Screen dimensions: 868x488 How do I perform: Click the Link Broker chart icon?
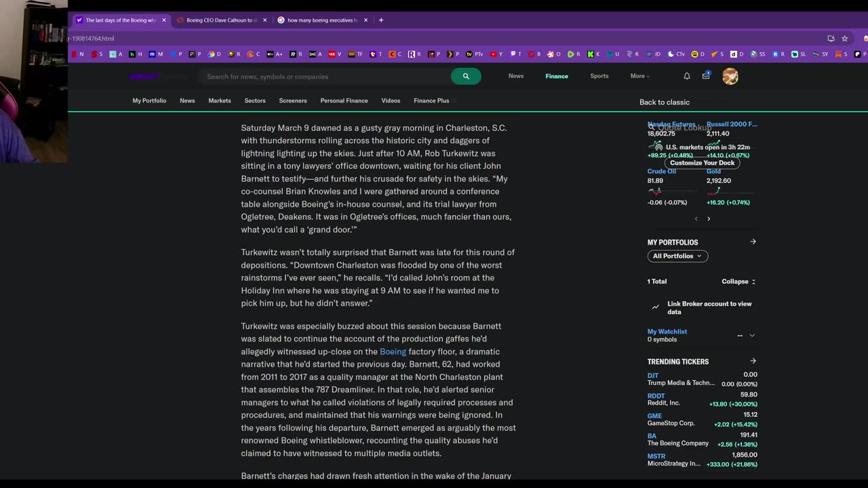(x=655, y=307)
